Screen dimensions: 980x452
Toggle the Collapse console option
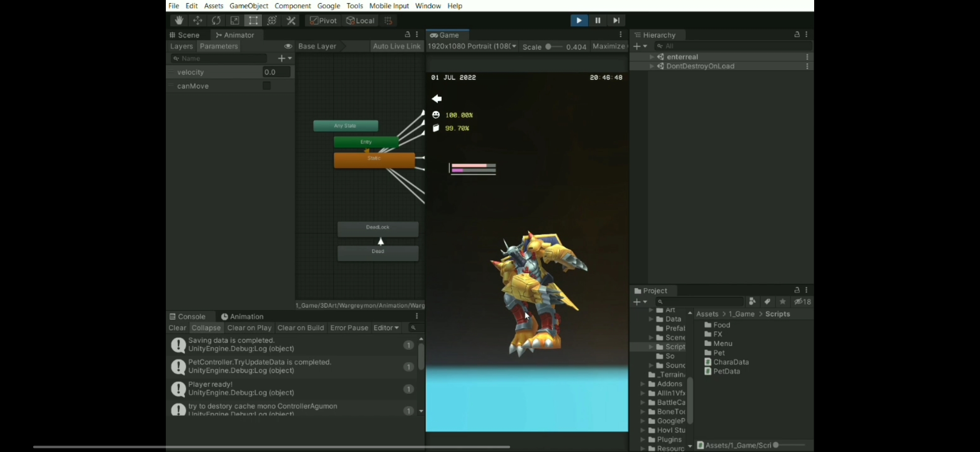coord(206,328)
